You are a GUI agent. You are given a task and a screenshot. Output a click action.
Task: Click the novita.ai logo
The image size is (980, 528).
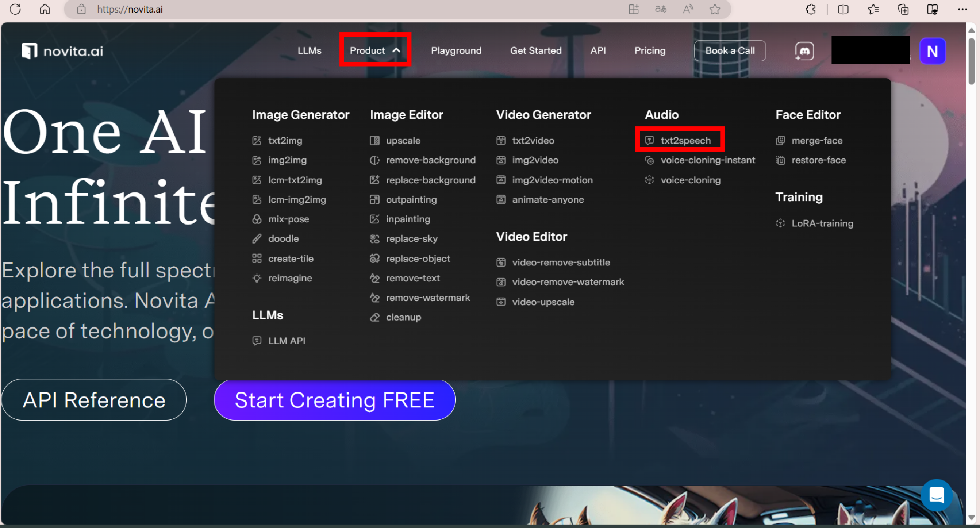63,51
